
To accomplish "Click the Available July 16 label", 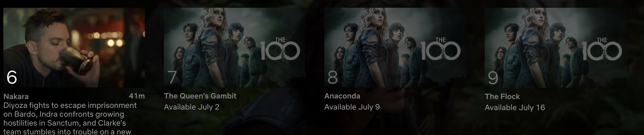I will (x=515, y=107).
